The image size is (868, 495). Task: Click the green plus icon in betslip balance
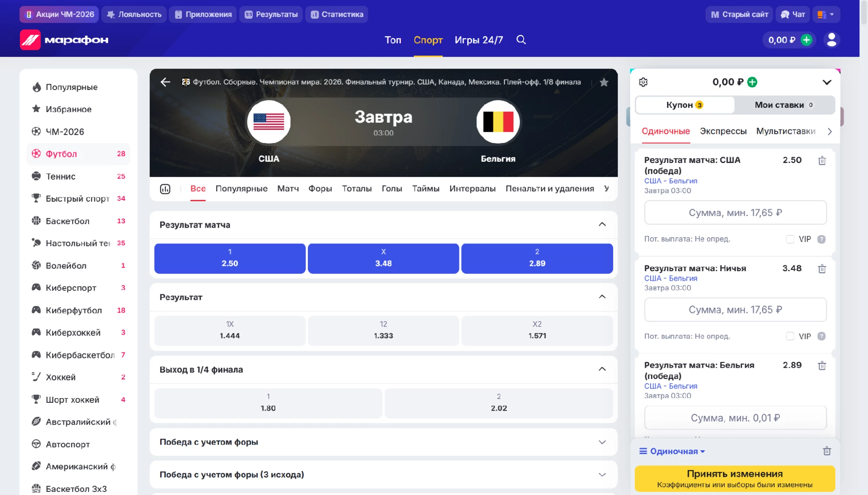pyautogui.click(x=752, y=82)
